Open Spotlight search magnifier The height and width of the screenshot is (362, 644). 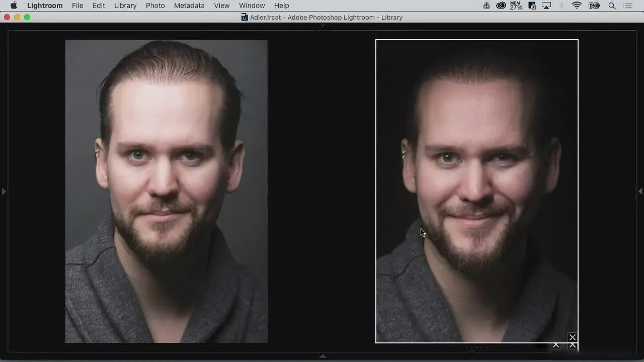coord(612,6)
